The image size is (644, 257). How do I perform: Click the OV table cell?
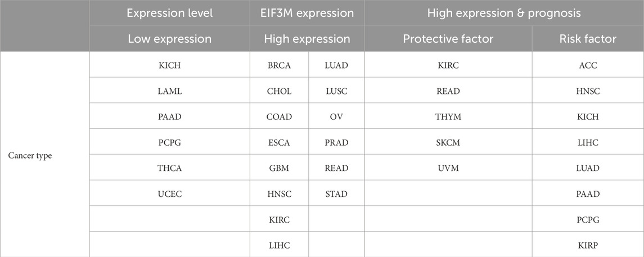pyautogui.click(x=336, y=117)
